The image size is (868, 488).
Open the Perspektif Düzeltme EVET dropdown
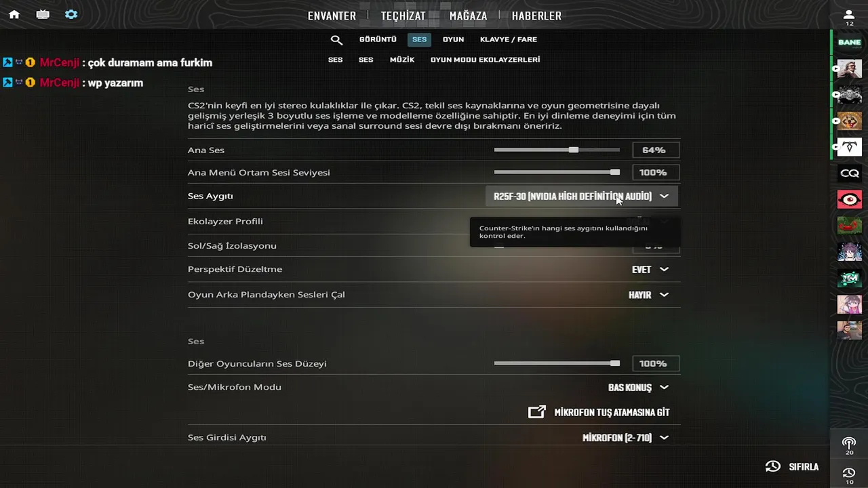[x=650, y=269]
